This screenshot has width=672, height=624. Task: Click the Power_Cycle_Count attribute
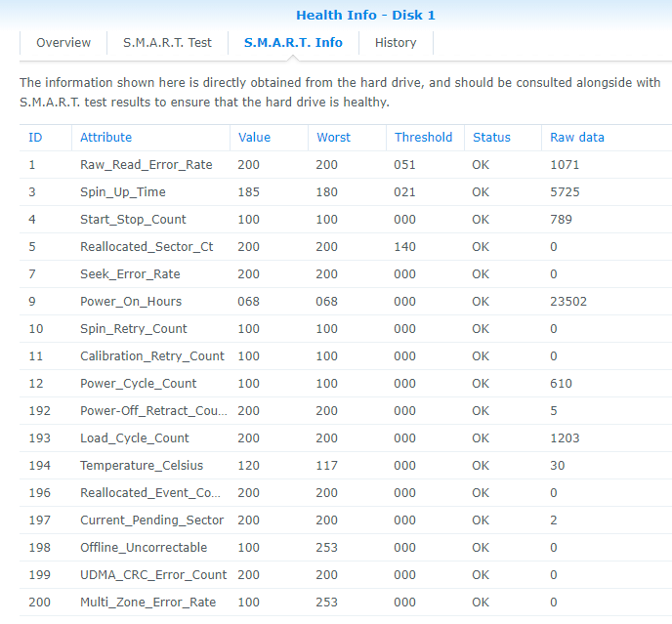(x=138, y=384)
